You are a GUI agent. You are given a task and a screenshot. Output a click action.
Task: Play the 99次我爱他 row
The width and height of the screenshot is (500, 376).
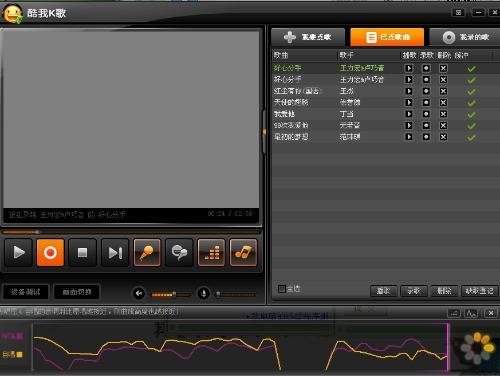pos(409,125)
